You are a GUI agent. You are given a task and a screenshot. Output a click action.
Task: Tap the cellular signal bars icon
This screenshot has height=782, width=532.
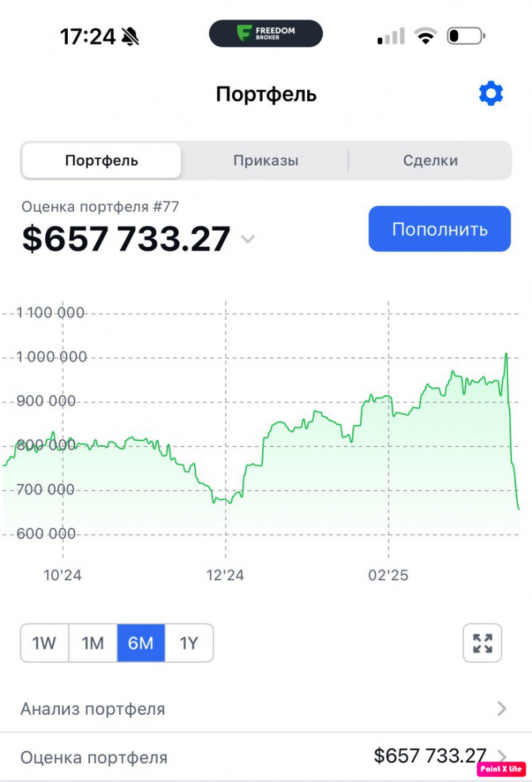(x=391, y=36)
